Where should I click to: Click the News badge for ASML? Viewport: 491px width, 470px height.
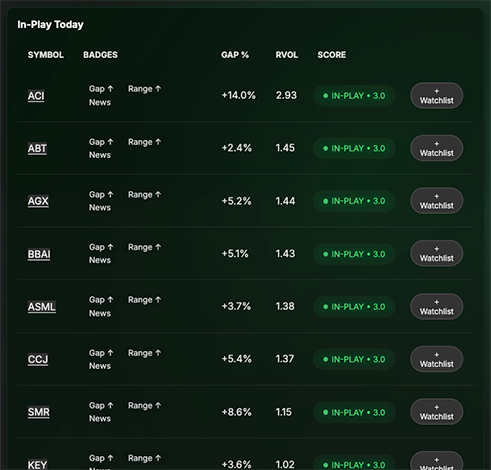click(x=100, y=313)
